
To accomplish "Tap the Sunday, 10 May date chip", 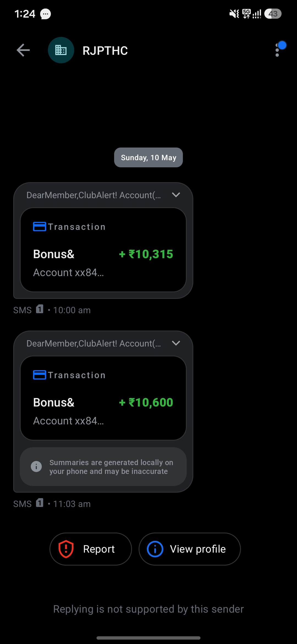I will (x=148, y=157).
